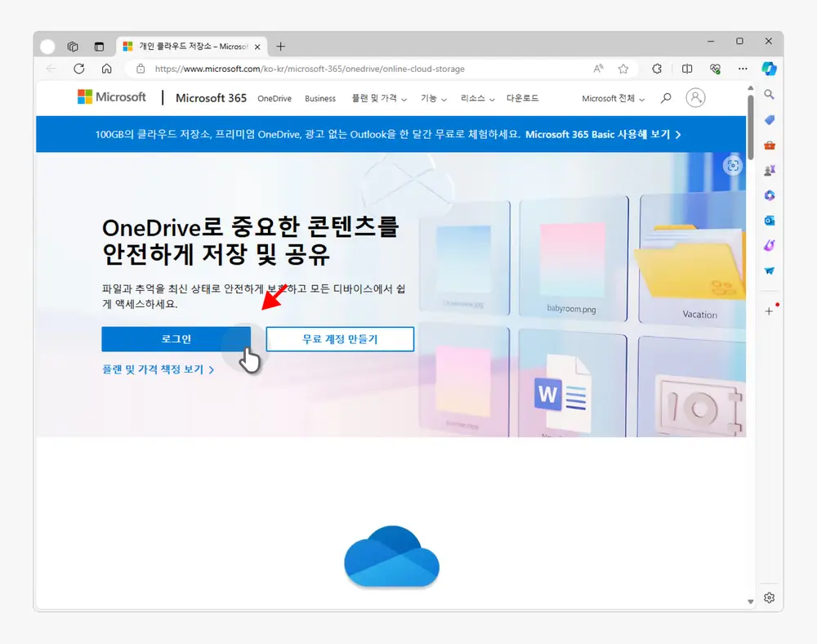The width and height of the screenshot is (817, 644).
Task: Open the Business nav item
Action: tap(320, 98)
